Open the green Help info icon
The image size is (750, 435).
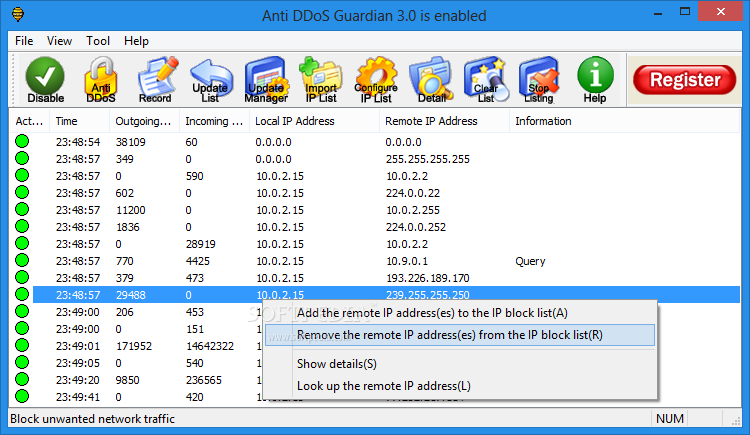click(595, 80)
